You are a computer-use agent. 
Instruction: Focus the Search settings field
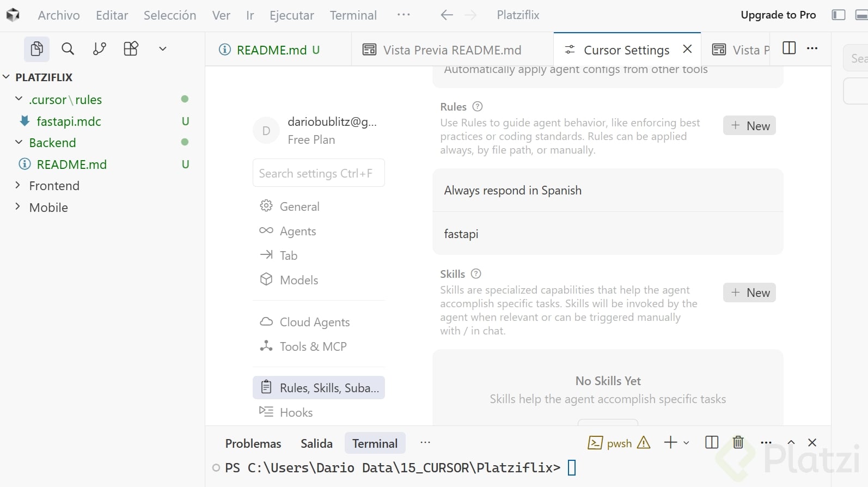pyautogui.click(x=319, y=173)
